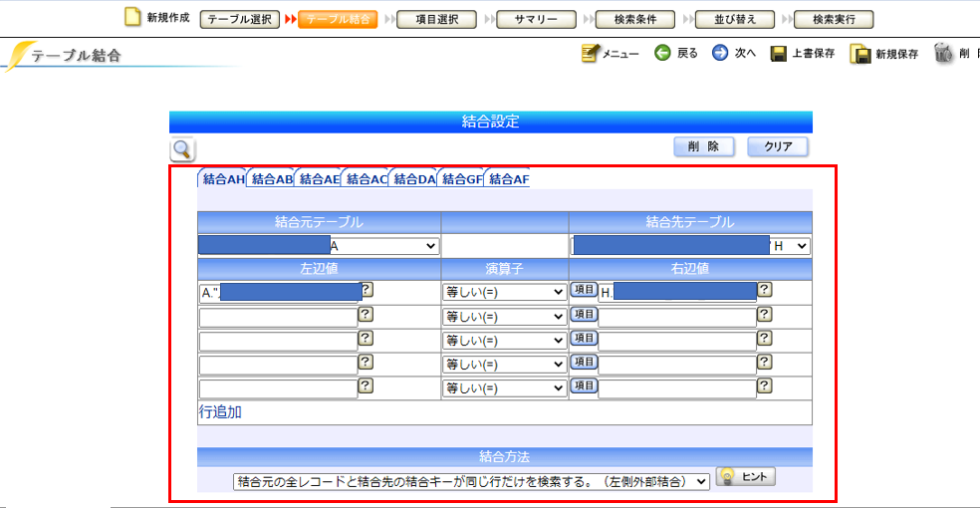980x508 pixels.
Task: Open the fourth row 演算子 dropdown
Action: pos(504,365)
